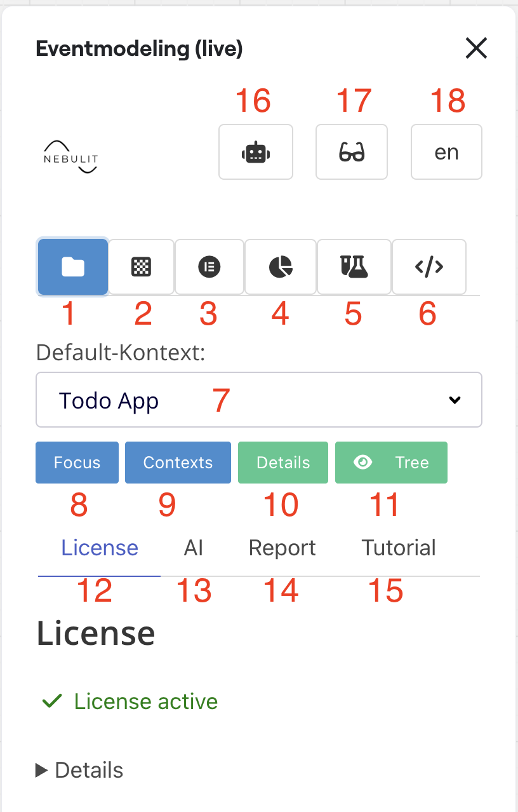
Task: Select the folder view icon
Action: (x=72, y=267)
